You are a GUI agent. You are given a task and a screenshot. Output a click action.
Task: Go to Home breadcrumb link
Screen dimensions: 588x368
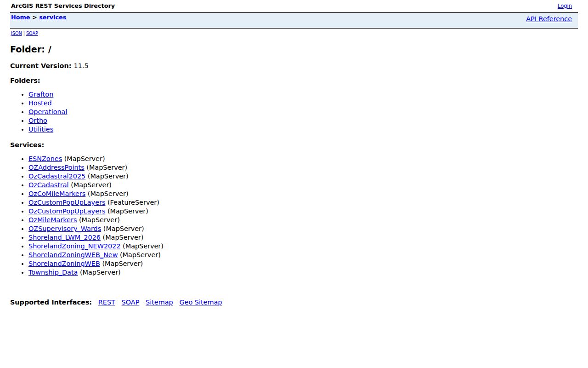coord(20,17)
